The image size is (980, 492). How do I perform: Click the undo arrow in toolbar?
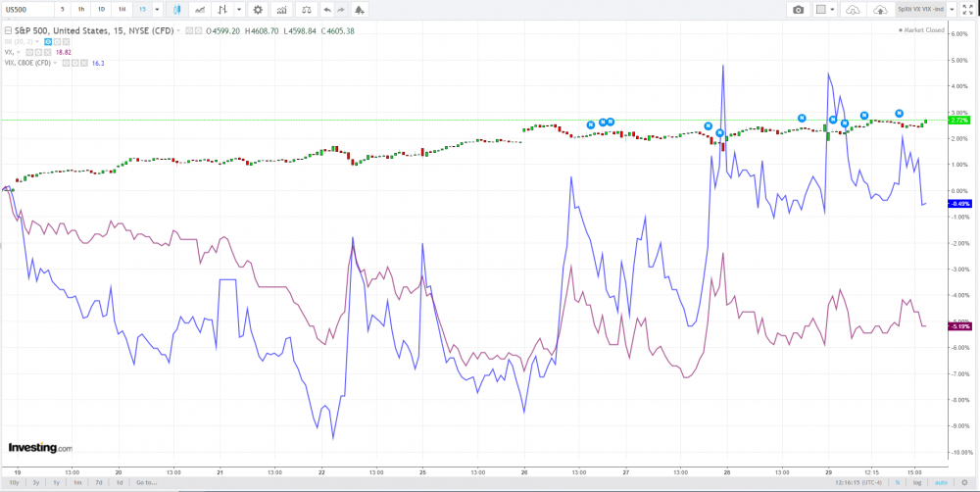click(x=327, y=9)
